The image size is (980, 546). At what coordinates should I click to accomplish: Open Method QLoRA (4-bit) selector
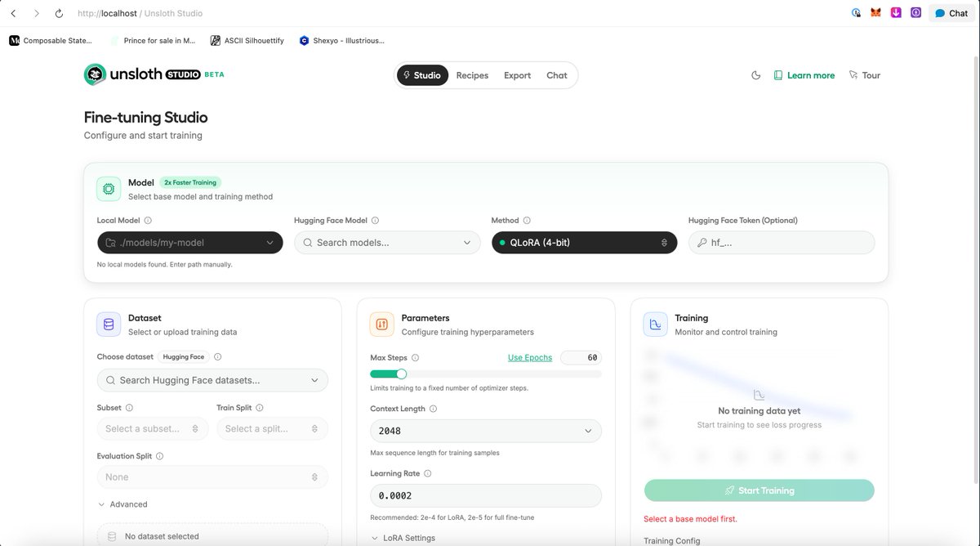(584, 243)
